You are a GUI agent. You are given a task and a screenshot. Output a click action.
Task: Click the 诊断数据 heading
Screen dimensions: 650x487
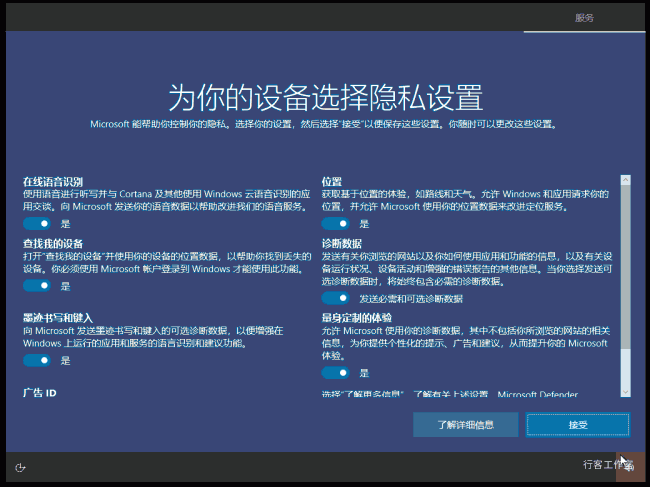tap(342, 243)
